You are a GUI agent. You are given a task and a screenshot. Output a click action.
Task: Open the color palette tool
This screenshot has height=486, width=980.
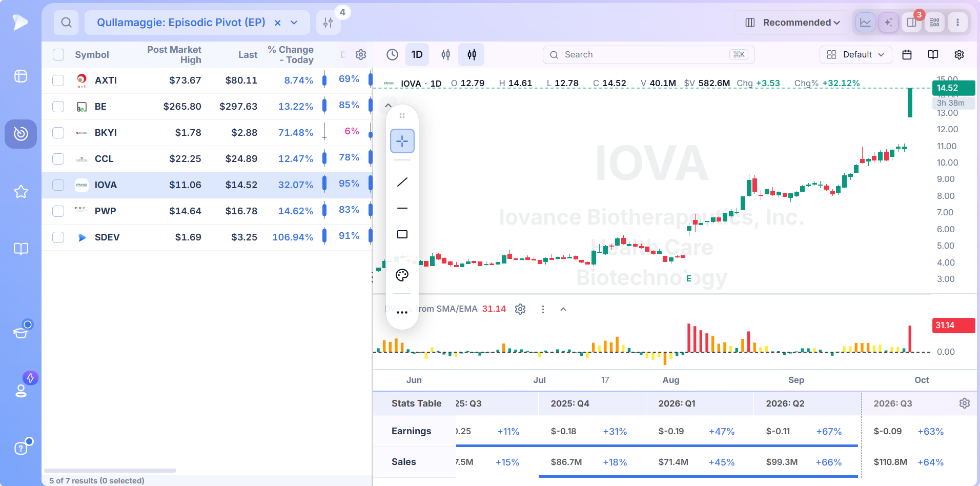tap(402, 275)
